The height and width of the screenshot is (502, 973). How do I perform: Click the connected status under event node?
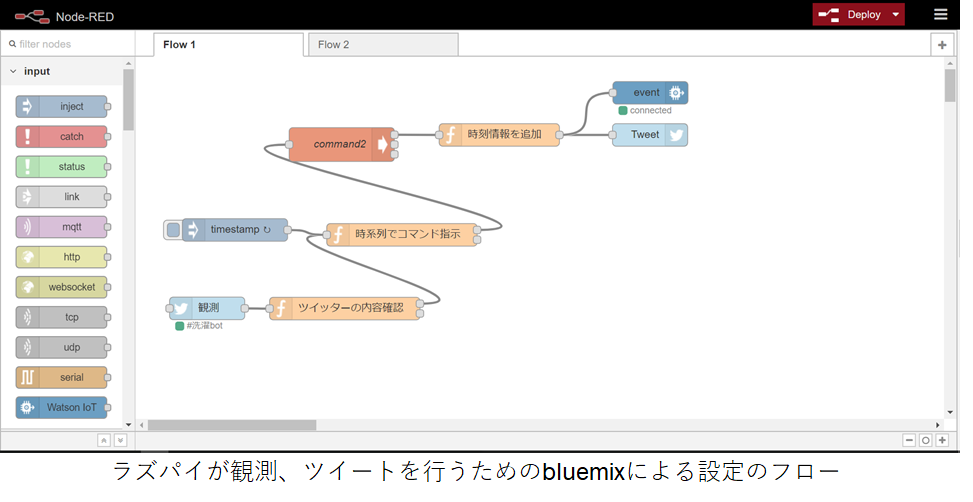pyautogui.click(x=645, y=110)
